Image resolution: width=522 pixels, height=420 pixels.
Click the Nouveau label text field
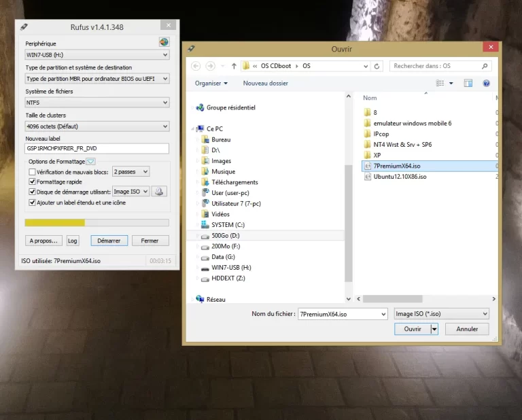pyautogui.click(x=97, y=148)
